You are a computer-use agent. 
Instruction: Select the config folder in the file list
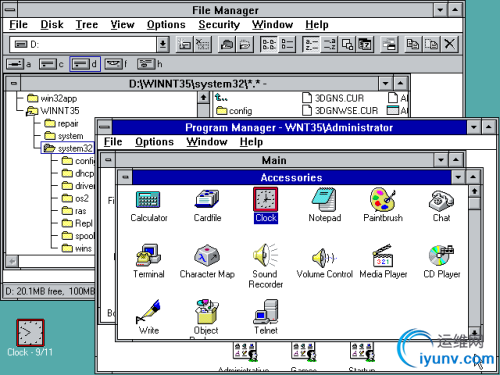click(x=234, y=111)
